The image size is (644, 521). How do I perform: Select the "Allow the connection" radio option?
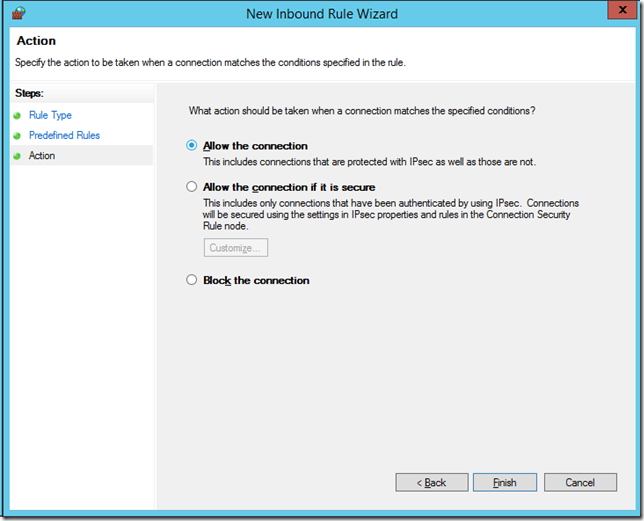pyautogui.click(x=192, y=146)
